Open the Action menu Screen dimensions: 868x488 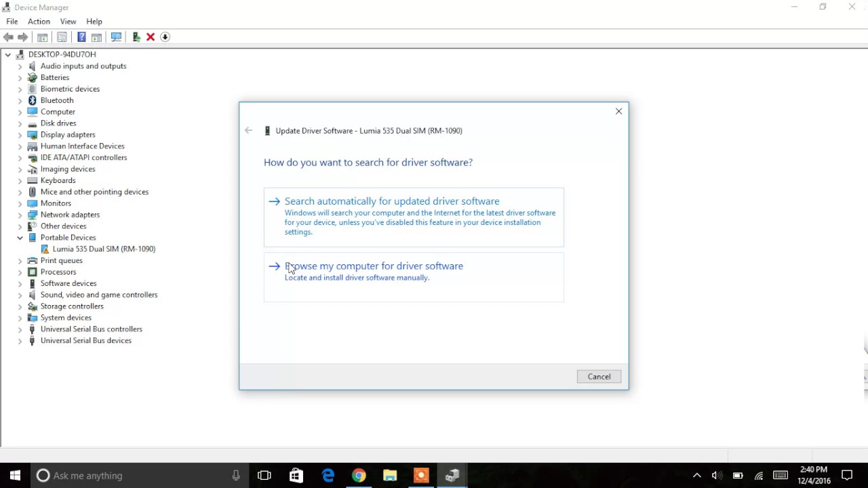[x=39, y=22]
